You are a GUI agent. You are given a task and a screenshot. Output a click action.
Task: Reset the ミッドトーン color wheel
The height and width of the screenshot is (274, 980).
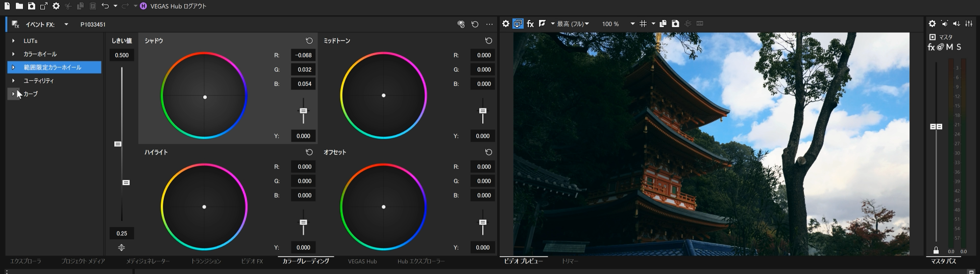coord(488,40)
